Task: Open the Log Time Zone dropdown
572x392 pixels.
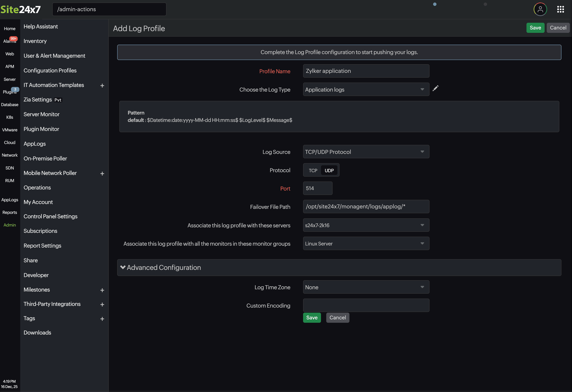Action: (366, 287)
